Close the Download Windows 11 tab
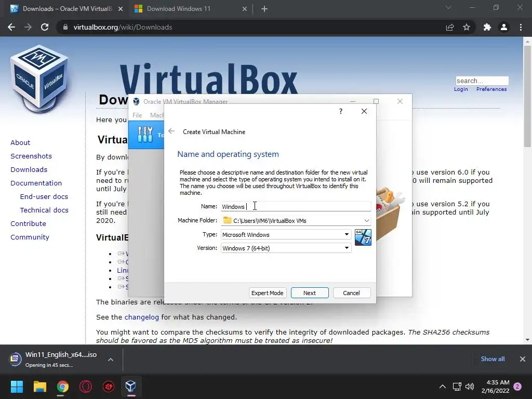Viewport: 532px width, 399px height. tap(245, 9)
